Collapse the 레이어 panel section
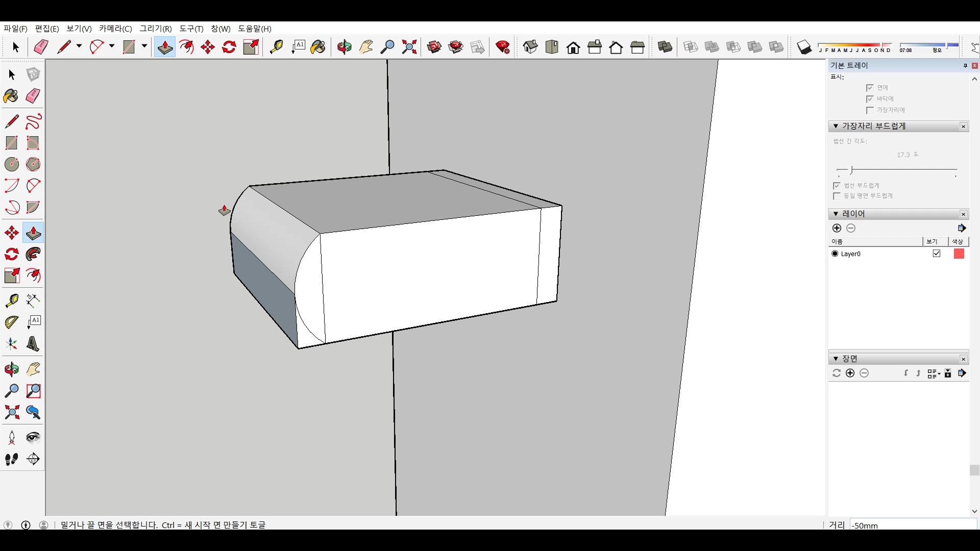The image size is (980, 551). tap(836, 214)
